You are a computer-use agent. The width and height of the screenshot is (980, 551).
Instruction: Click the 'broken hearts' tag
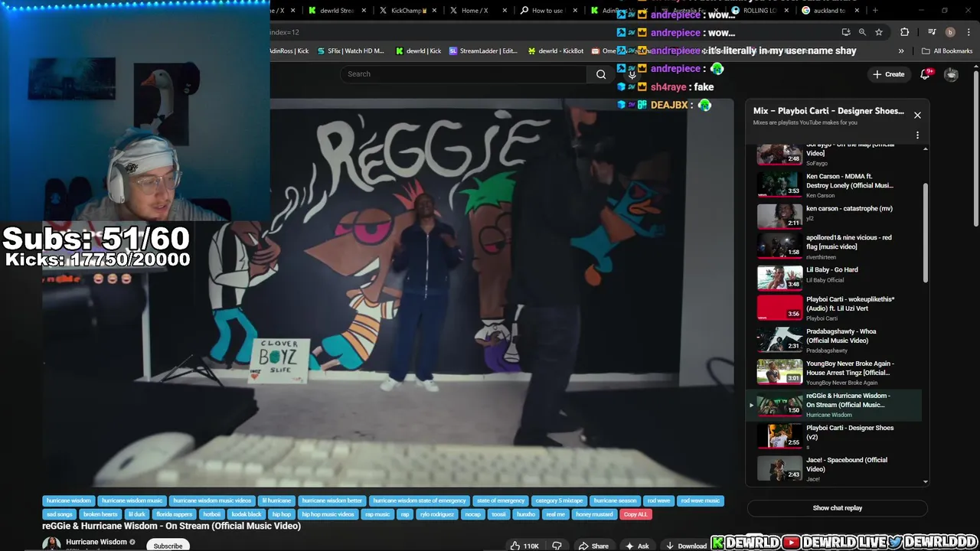pyautogui.click(x=100, y=514)
